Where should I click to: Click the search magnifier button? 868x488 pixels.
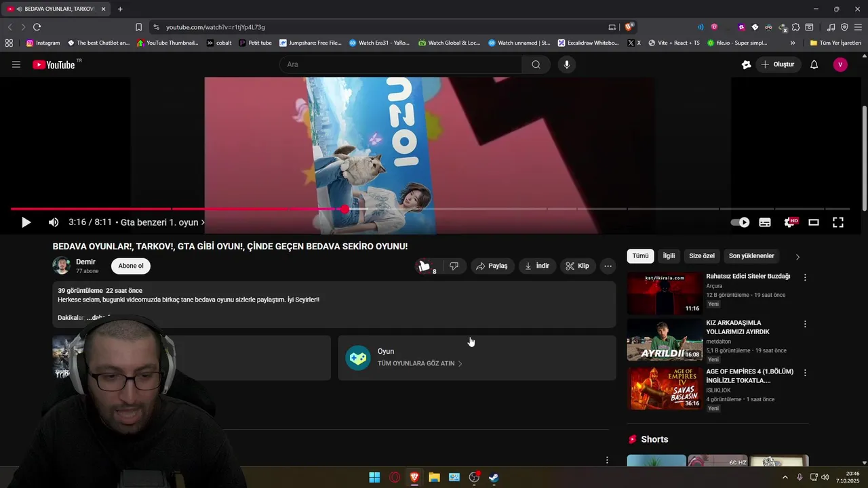536,64
